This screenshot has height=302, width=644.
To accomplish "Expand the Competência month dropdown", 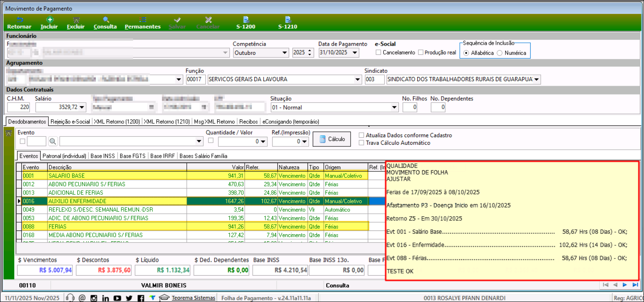I will (x=285, y=53).
